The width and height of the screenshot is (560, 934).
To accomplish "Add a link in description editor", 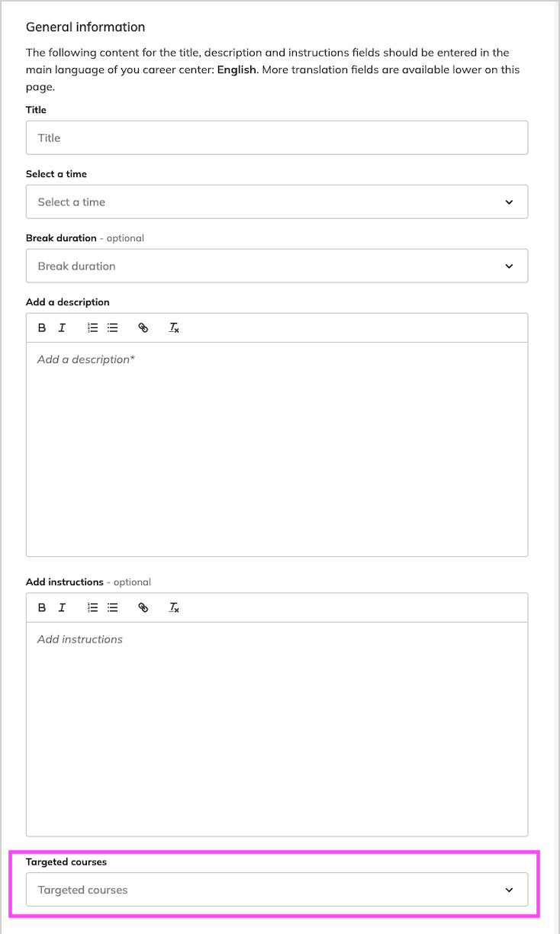I will pyautogui.click(x=143, y=328).
